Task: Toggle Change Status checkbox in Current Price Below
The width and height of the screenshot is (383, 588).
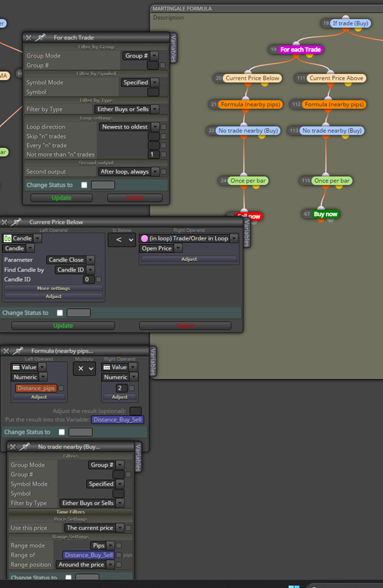Action: point(60,313)
